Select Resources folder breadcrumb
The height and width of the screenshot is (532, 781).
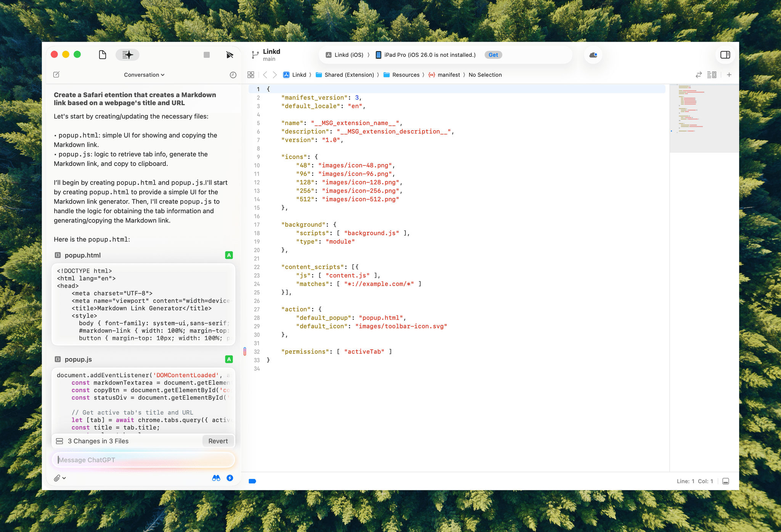click(401, 75)
